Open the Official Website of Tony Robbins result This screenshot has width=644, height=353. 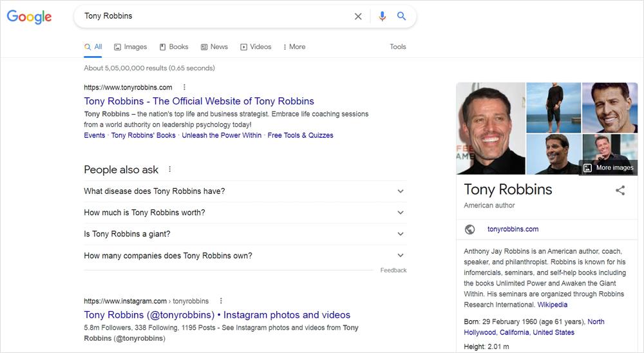(199, 101)
